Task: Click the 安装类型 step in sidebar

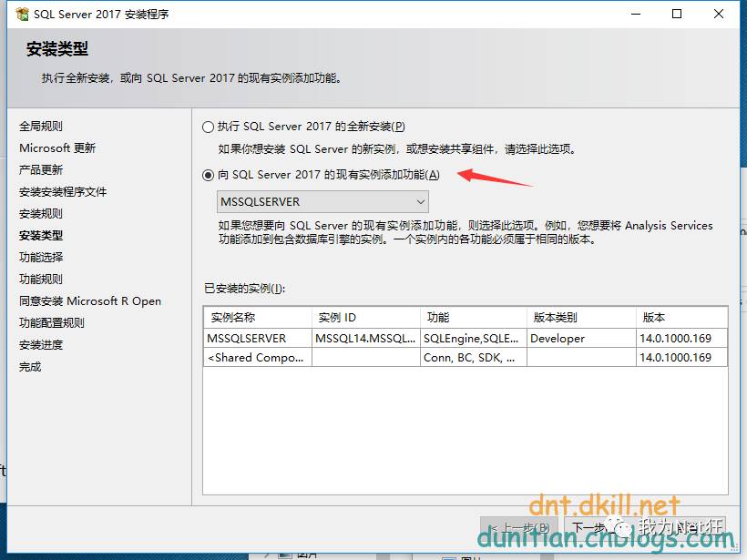Action: 40,236
